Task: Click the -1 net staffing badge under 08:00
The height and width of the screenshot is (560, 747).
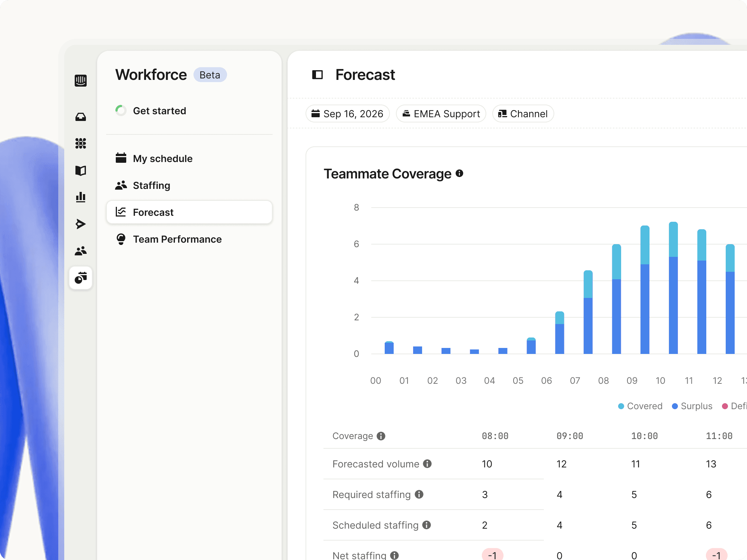Action: click(493, 555)
